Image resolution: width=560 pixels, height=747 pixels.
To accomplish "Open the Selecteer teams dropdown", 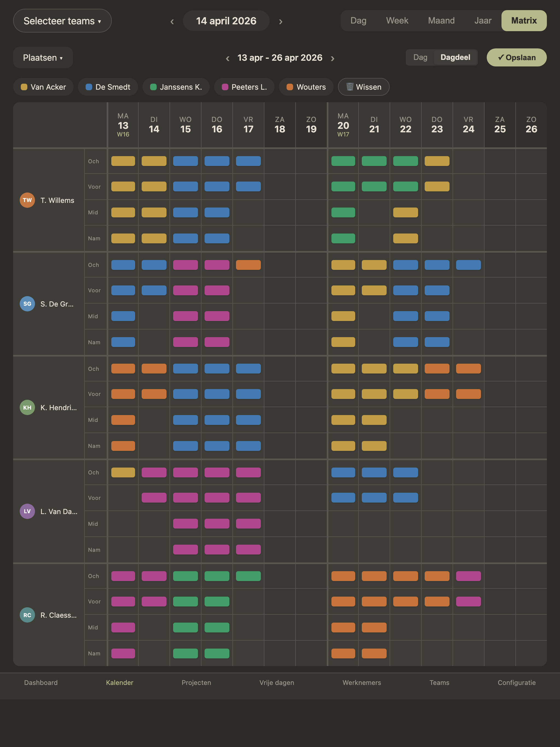I will (62, 21).
